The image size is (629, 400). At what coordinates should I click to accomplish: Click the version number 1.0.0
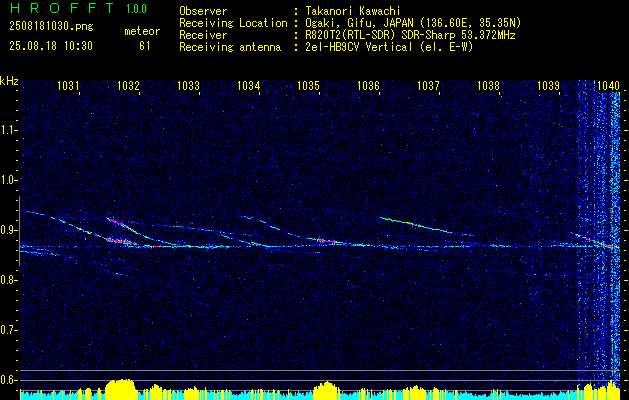point(136,9)
